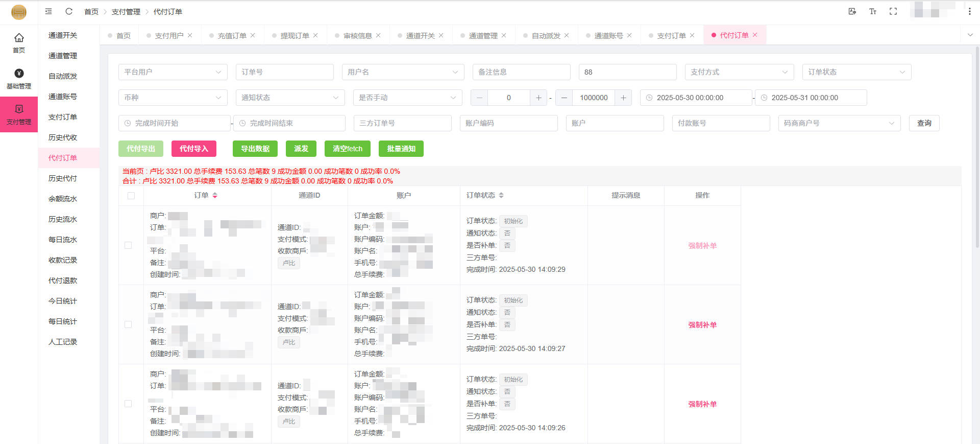Toggle fullscreen mode icon
This screenshot has width=980, height=444.
[x=893, y=11]
